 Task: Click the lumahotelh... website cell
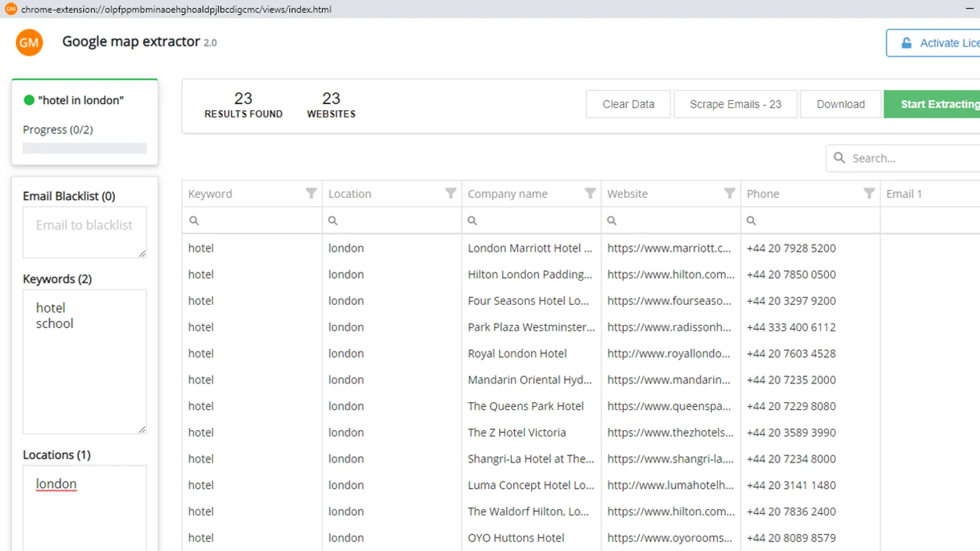(x=671, y=485)
